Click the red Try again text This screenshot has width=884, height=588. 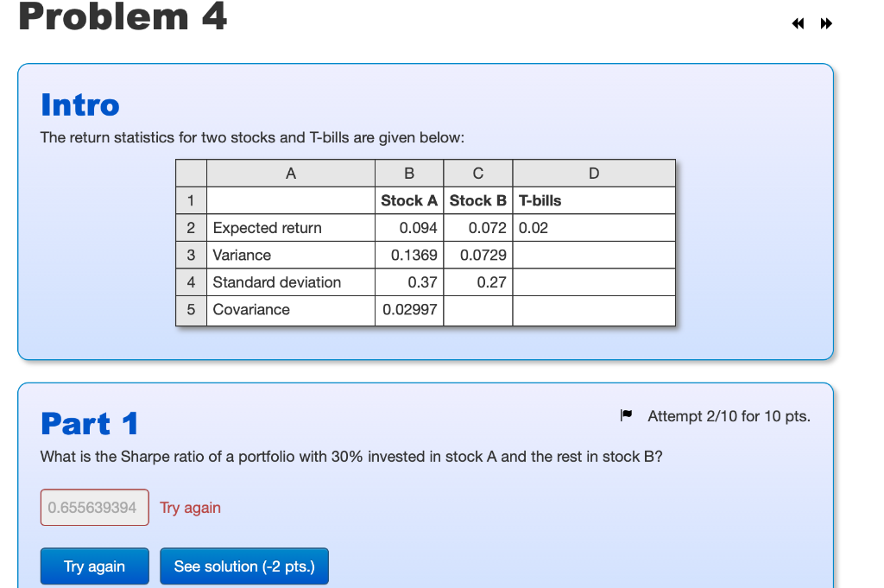[190, 508]
